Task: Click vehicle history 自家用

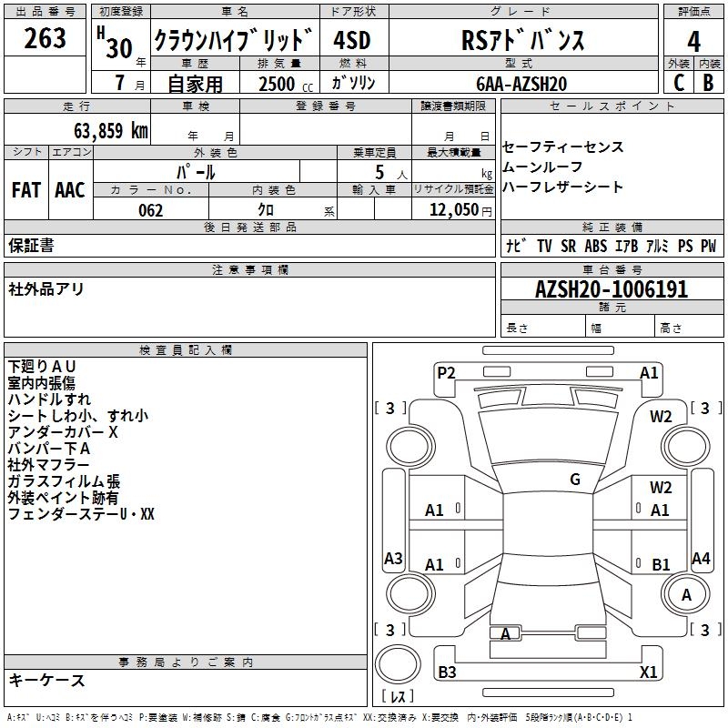Action: tap(195, 84)
